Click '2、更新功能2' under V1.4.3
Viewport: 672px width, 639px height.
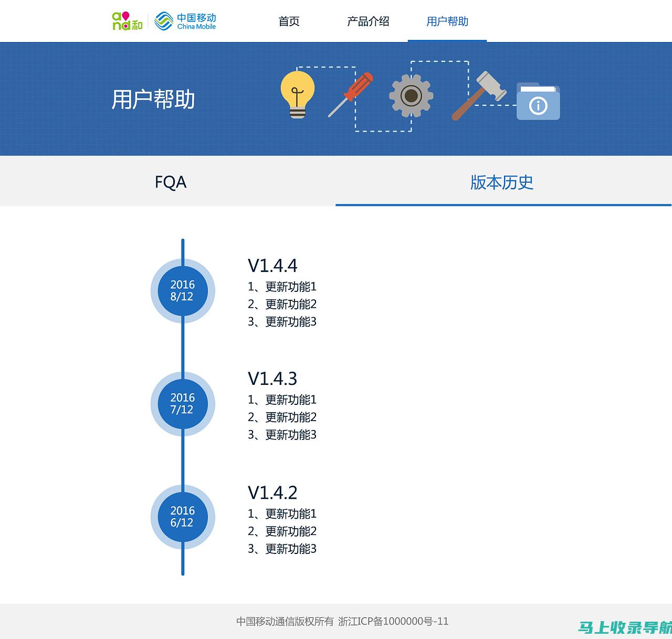coord(282,417)
